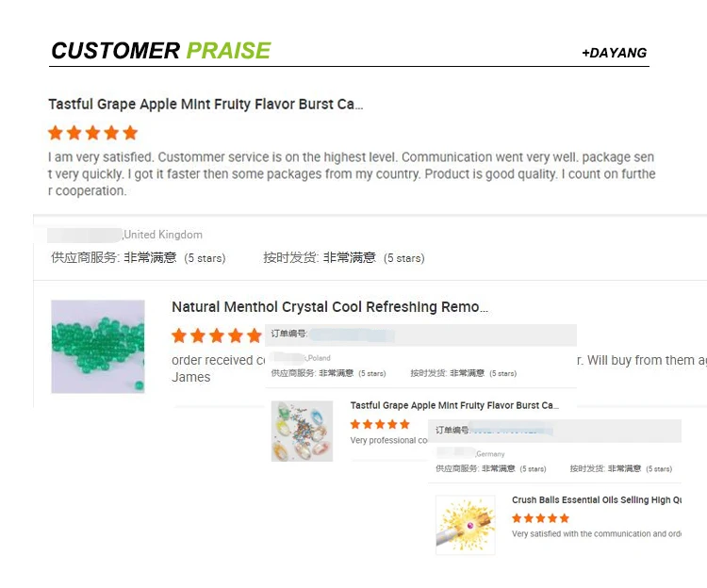Click the top review's five-star rating
Viewport: 707px width, 588px height.
pos(93,133)
